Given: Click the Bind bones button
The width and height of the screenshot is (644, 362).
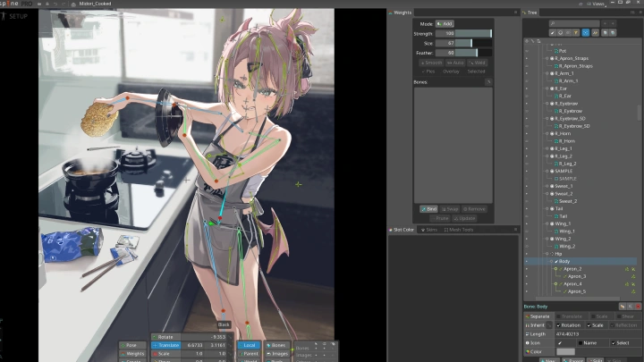Looking at the screenshot, I should pyautogui.click(x=428, y=209).
